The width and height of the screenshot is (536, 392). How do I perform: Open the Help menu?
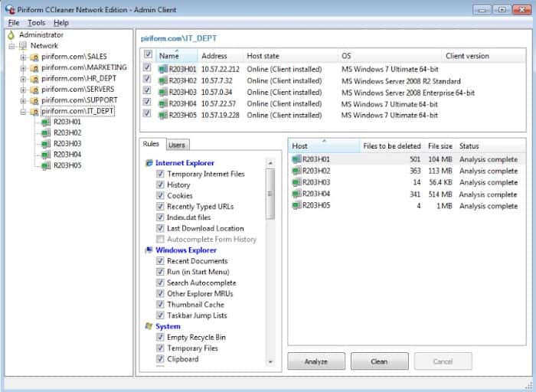point(61,23)
